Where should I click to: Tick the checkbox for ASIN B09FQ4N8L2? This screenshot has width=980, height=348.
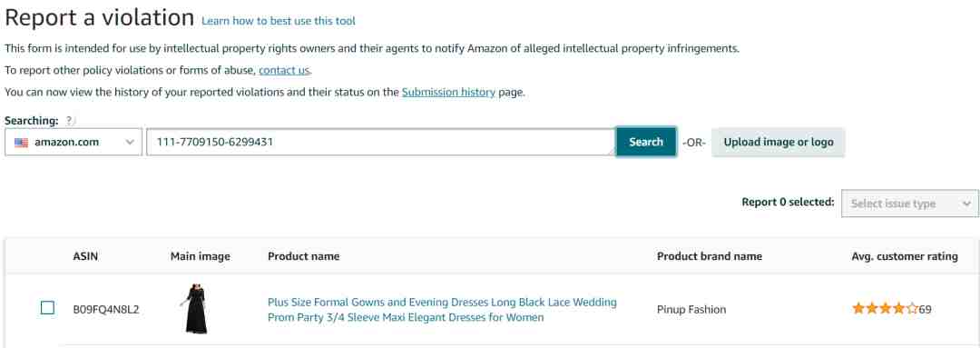pos(47,308)
